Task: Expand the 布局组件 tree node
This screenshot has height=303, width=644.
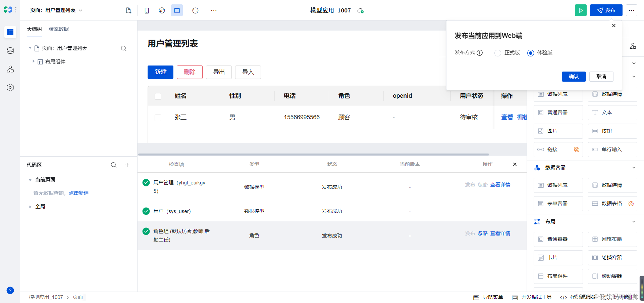Action: tap(34, 61)
